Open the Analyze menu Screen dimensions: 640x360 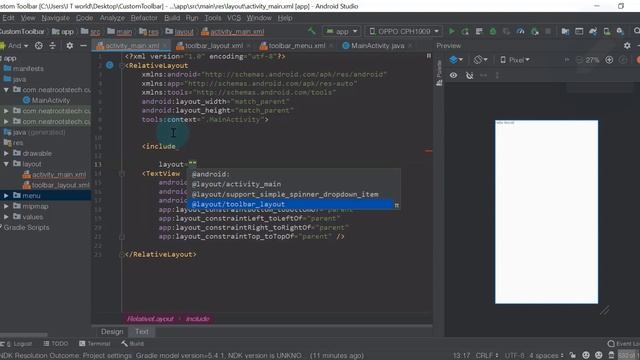[x=112, y=18]
